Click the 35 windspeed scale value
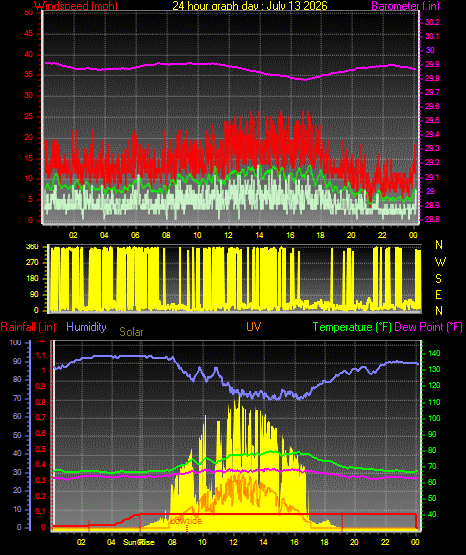 click(x=28, y=75)
